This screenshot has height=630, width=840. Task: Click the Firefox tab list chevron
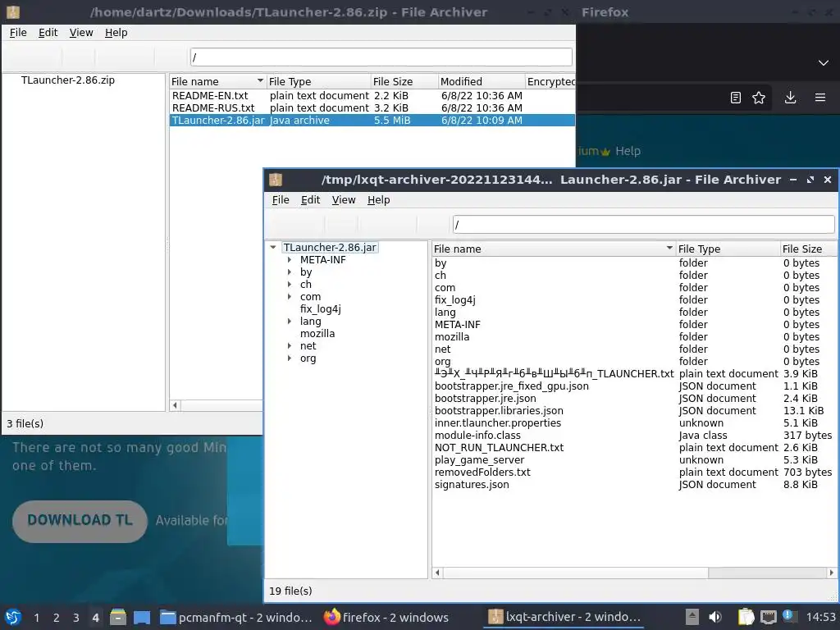click(824, 62)
